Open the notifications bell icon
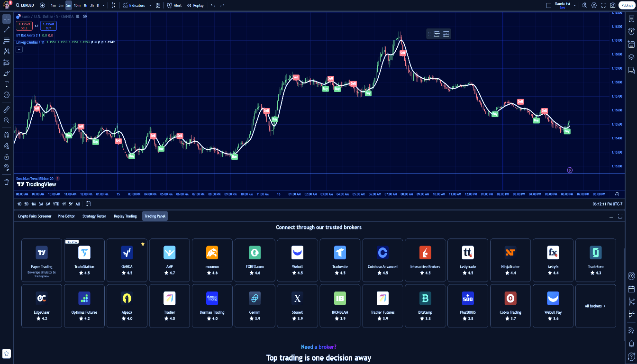 click(631, 343)
